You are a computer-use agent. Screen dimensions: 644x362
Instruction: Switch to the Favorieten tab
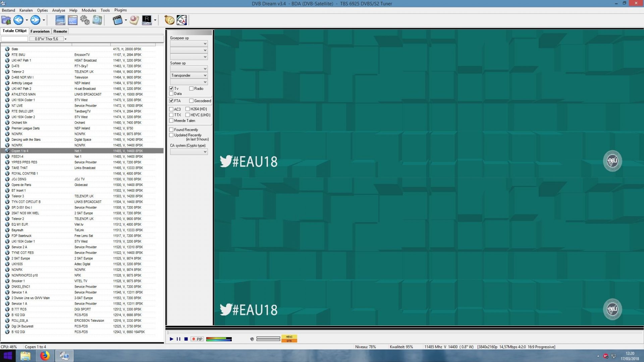[x=40, y=31]
